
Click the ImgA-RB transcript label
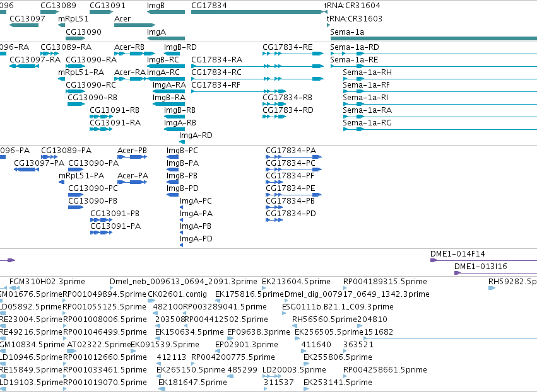coord(180,123)
